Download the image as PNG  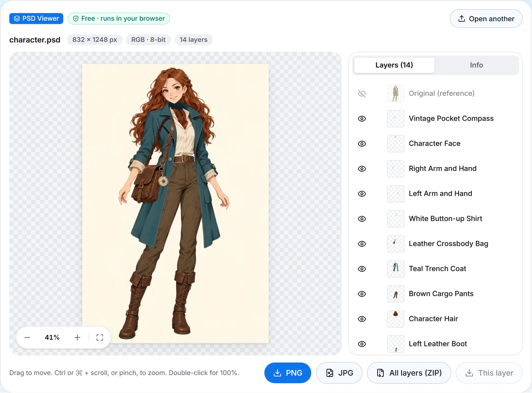[x=287, y=373]
